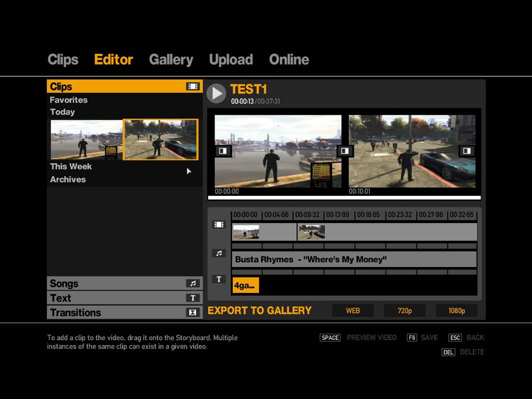Screen dimensions: 532x399
Task: Select the audio track music icon on storyboard
Action: tap(219, 253)
